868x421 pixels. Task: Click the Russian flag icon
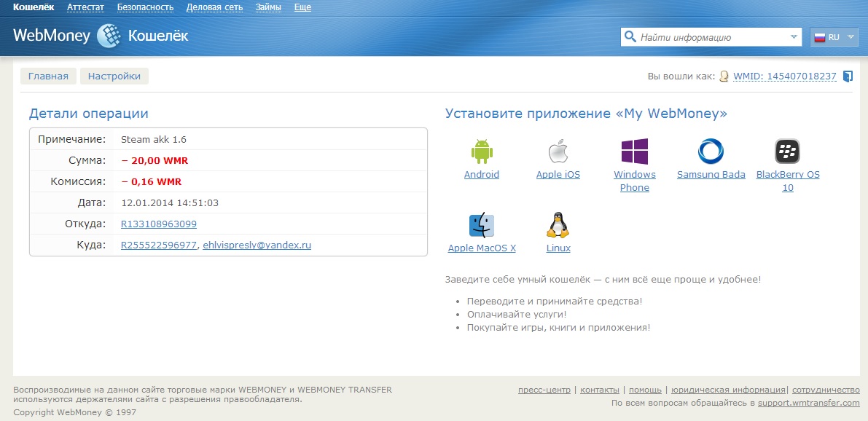pyautogui.click(x=820, y=37)
